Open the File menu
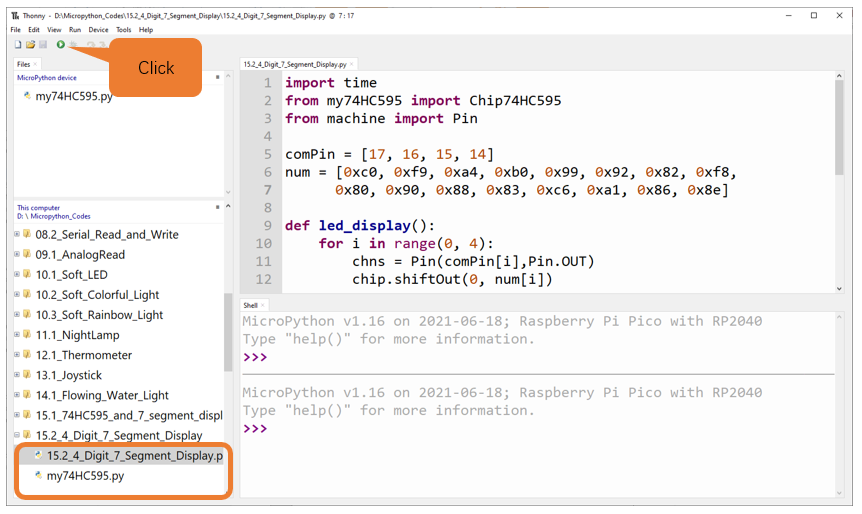 (x=15, y=30)
